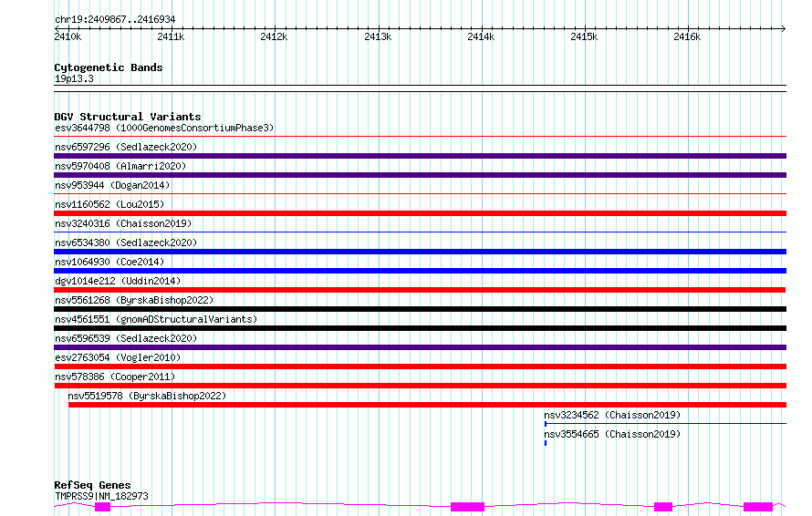The height and width of the screenshot is (516, 812).
Task: Open variant esv3644798 (1000GenomesConsortiumPhase3)
Action: pyautogui.click(x=164, y=128)
